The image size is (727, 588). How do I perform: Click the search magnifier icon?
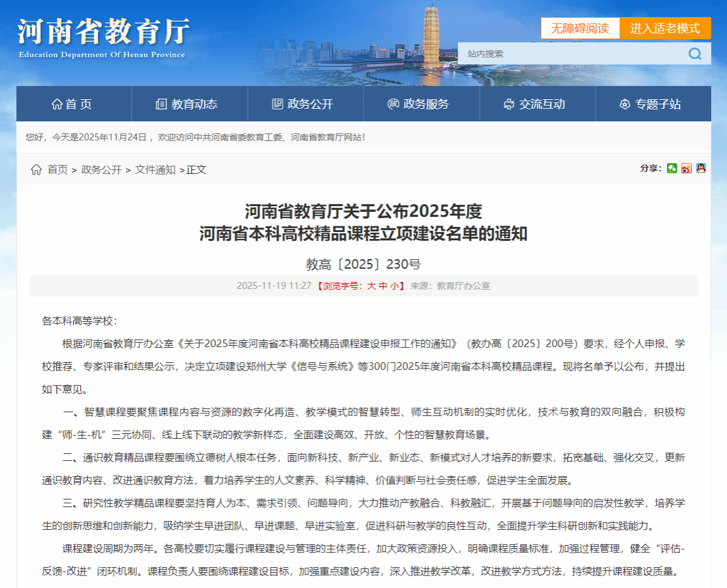695,54
